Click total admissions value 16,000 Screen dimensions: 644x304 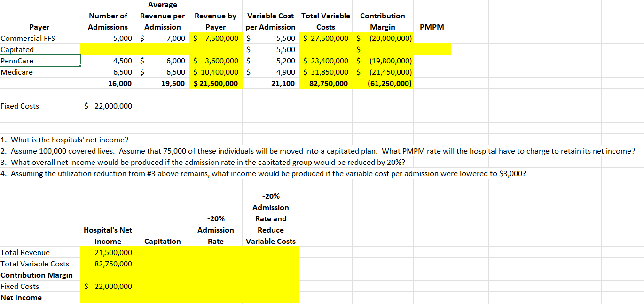[108, 83]
